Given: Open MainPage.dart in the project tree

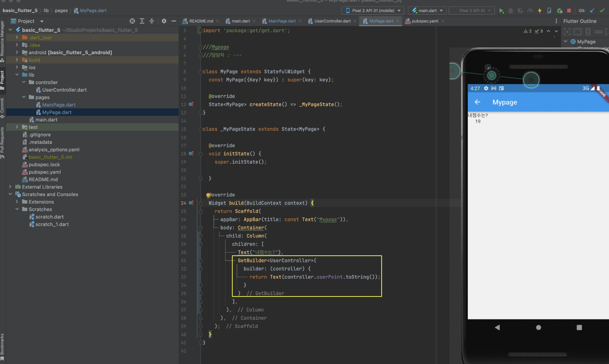Looking at the screenshot, I should pyautogui.click(x=59, y=105).
